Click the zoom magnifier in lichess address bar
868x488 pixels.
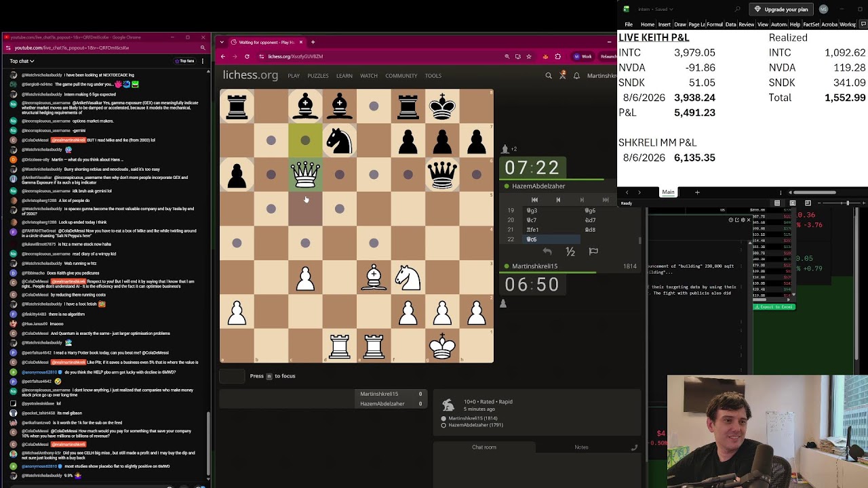click(507, 56)
